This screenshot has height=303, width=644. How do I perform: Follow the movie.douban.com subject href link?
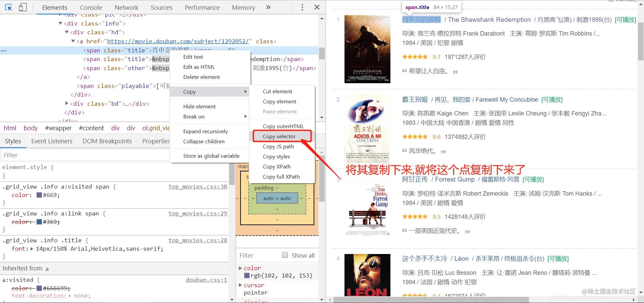(x=178, y=41)
